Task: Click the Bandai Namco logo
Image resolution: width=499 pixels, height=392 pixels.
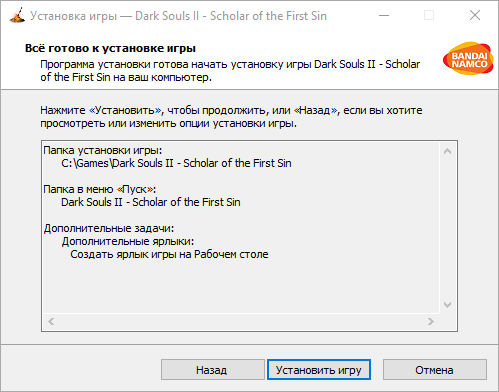Action: tap(468, 58)
